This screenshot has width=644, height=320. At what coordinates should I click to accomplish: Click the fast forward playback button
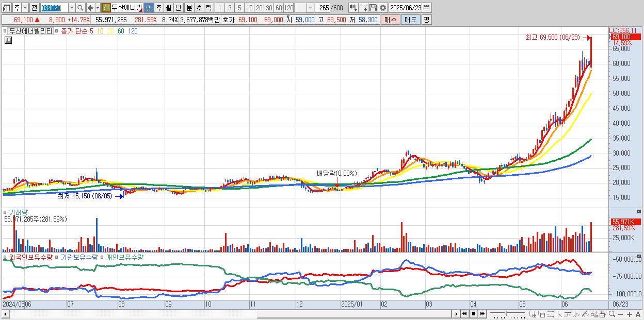pos(482,314)
